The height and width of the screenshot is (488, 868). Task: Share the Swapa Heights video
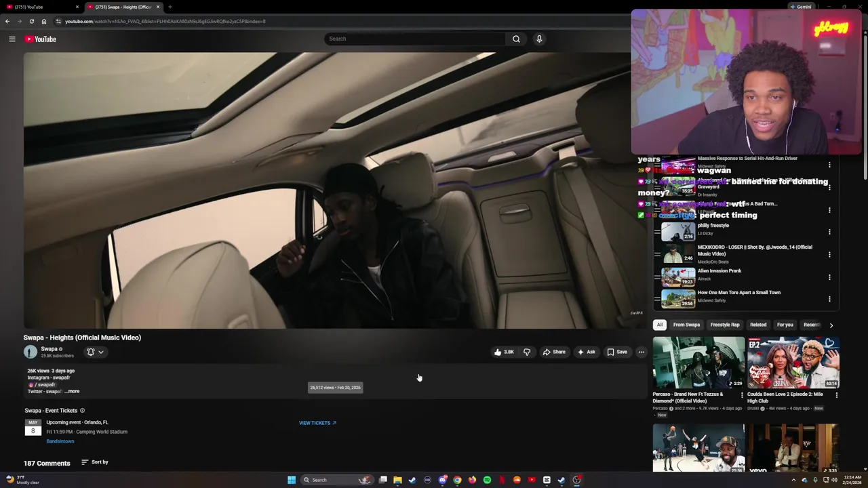coord(554,352)
